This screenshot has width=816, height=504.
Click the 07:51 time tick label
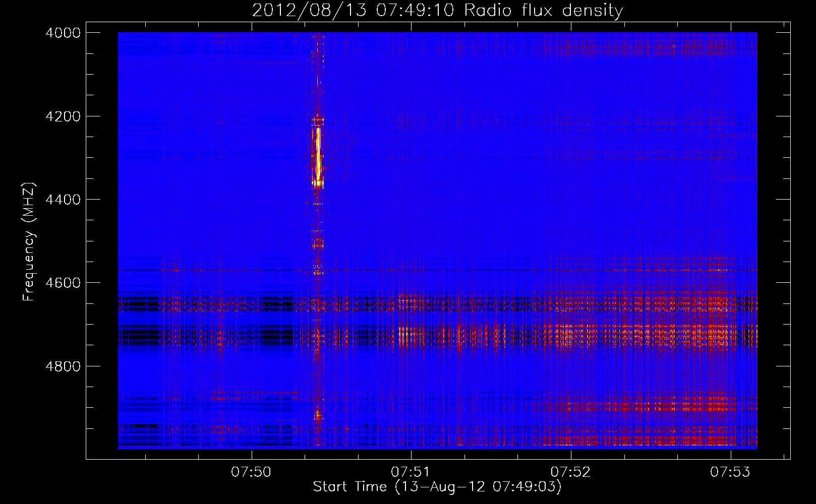[x=411, y=472]
